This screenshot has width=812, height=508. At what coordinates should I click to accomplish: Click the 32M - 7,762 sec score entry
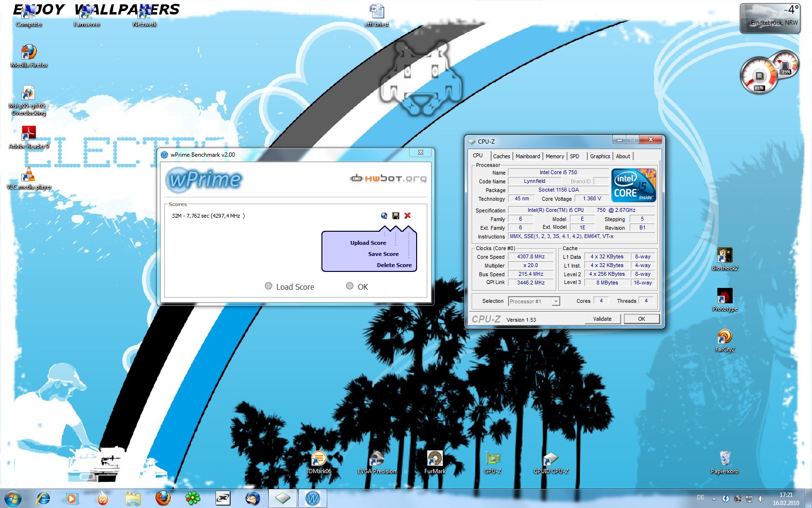coord(208,216)
